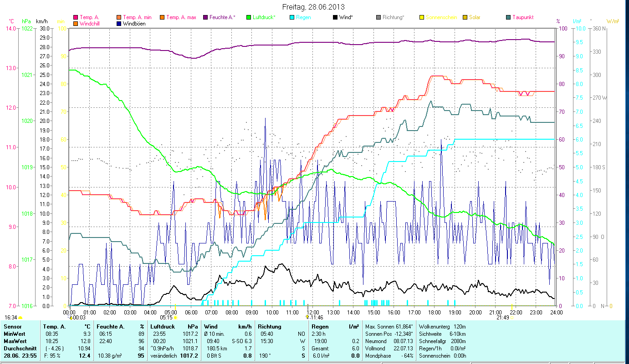This screenshot has height=364, width=629.
Task: Click the black Wind* legend swatch
Action: 335,18
